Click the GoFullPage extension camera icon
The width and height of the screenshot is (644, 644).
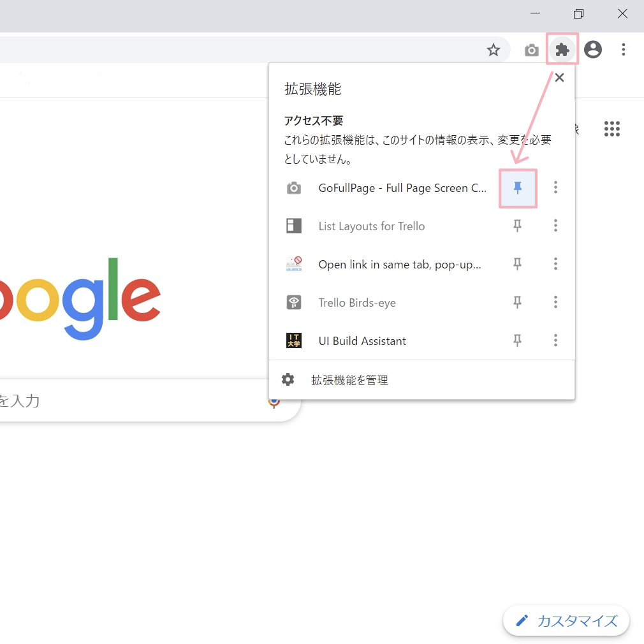point(294,187)
